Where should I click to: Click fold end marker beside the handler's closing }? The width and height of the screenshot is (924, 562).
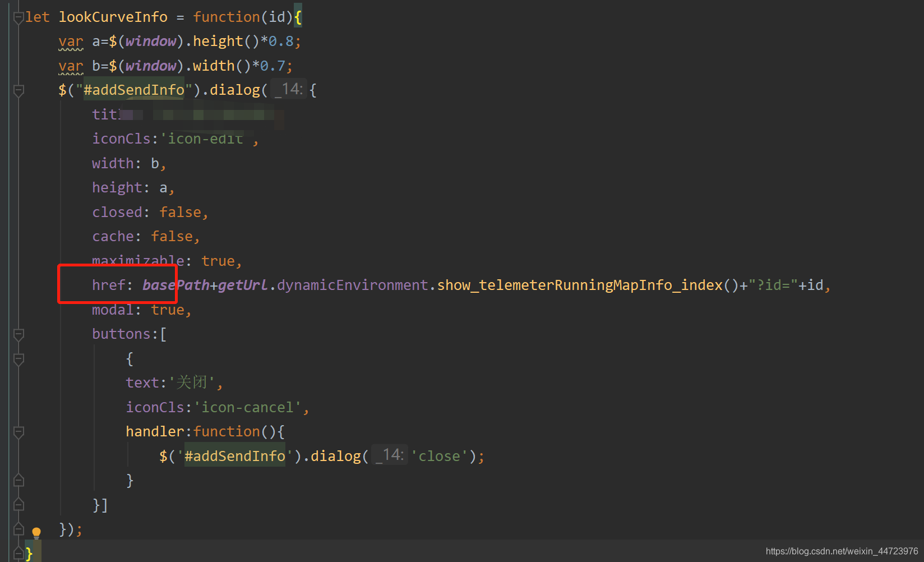click(19, 481)
